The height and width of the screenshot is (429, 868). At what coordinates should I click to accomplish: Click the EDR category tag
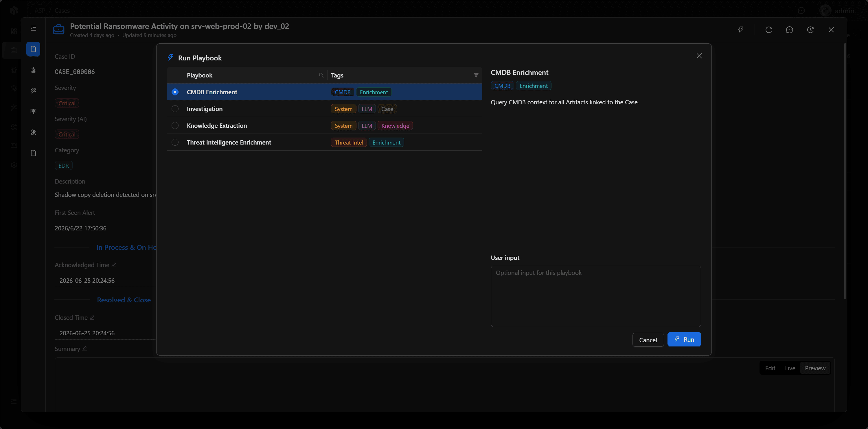63,165
